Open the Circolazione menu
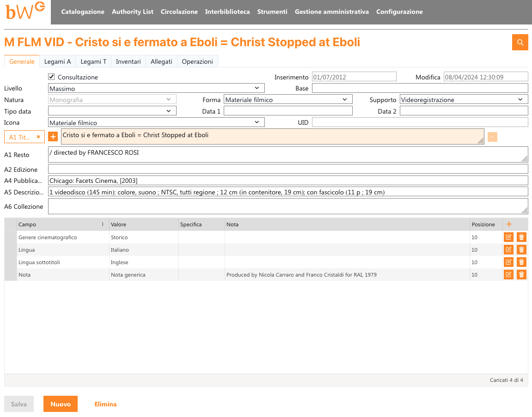532x417 pixels. click(179, 12)
